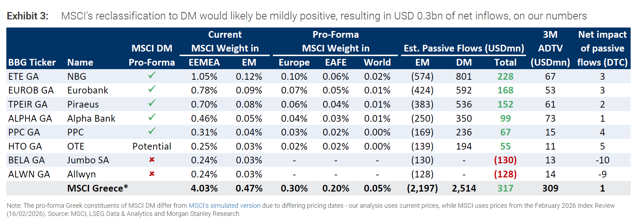This screenshot has width=644, height=224.
Task: Click the red X for Jumbo SA
Action: [x=152, y=160]
